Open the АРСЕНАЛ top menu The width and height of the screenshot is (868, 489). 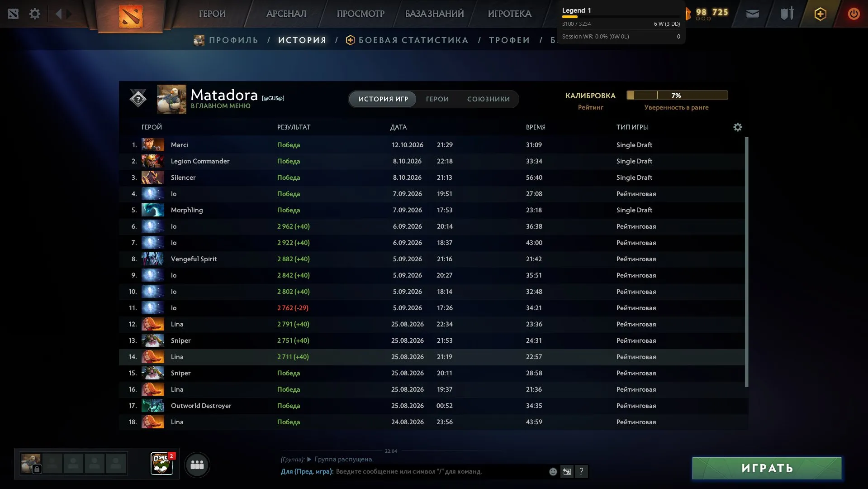(286, 14)
